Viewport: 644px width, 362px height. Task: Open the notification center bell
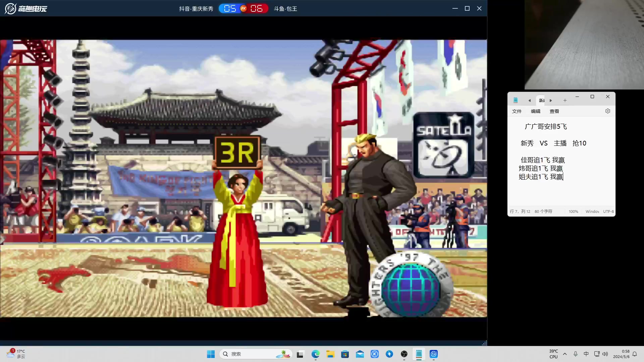(x=635, y=354)
